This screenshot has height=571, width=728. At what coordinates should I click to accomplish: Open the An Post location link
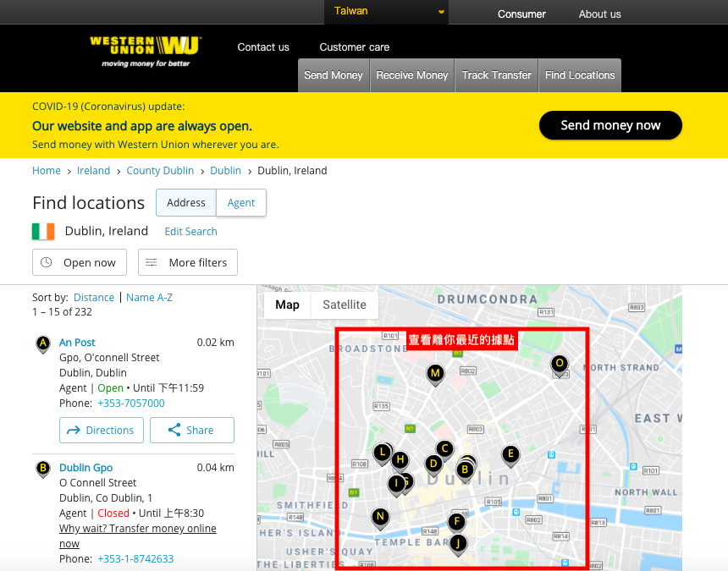pos(77,343)
